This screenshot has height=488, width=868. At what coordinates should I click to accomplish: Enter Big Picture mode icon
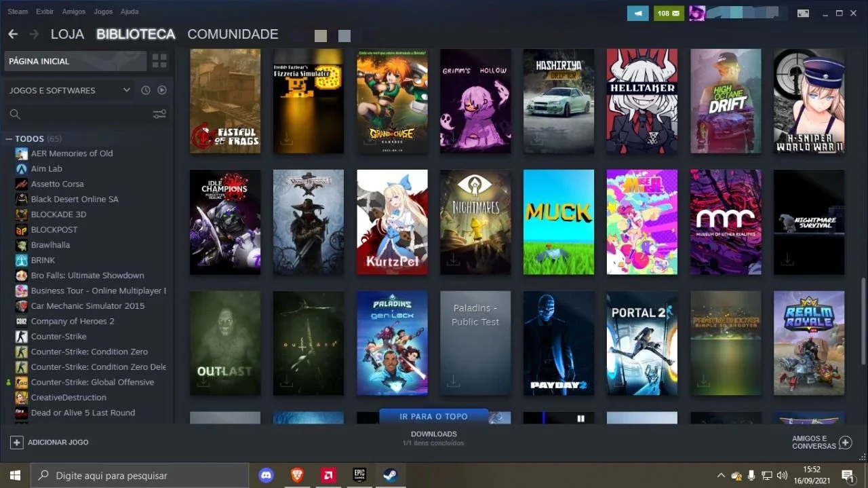pyautogui.click(x=803, y=13)
